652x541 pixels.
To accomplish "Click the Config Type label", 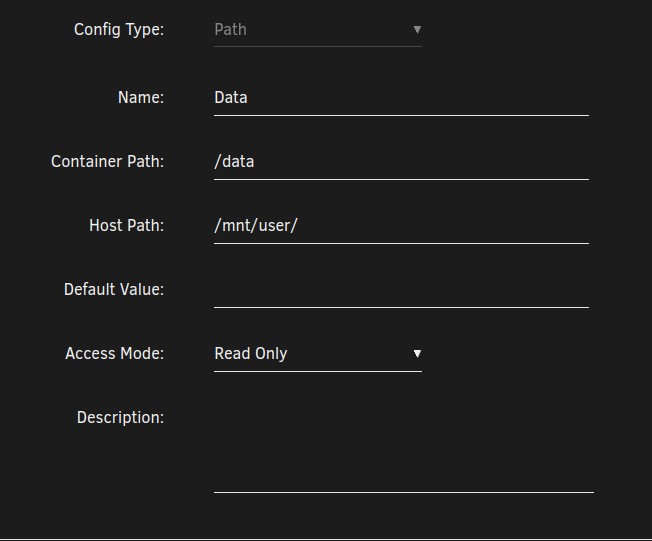I will (119, 30).
